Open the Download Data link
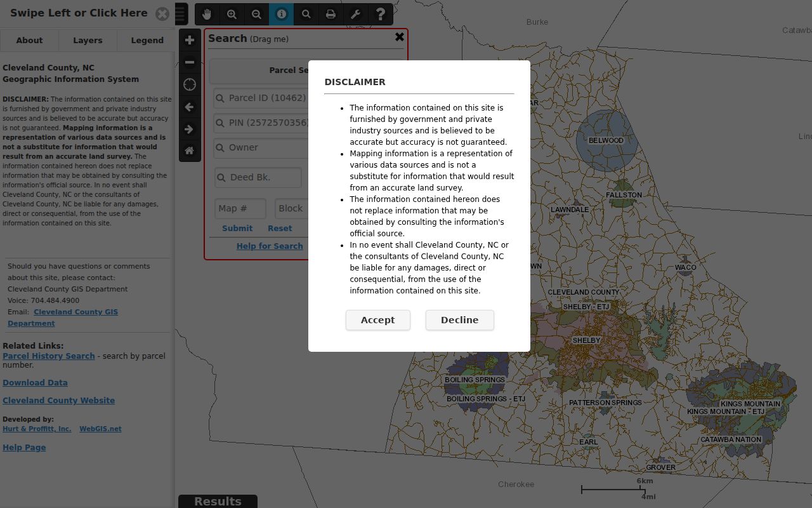812x508 pixels. [x=35, y=383]
